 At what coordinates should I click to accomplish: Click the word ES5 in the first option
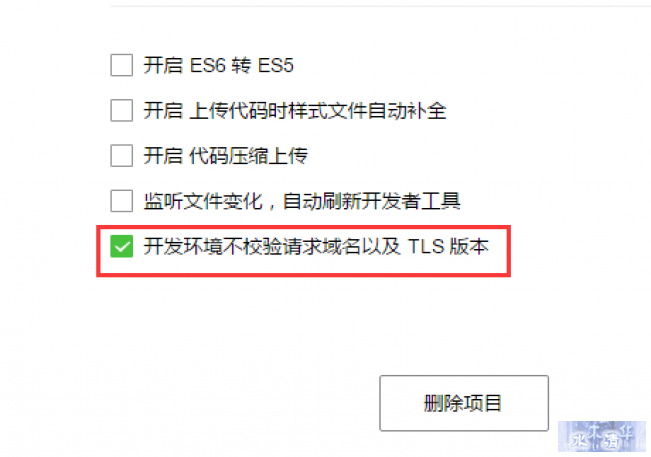coord(276,65)
